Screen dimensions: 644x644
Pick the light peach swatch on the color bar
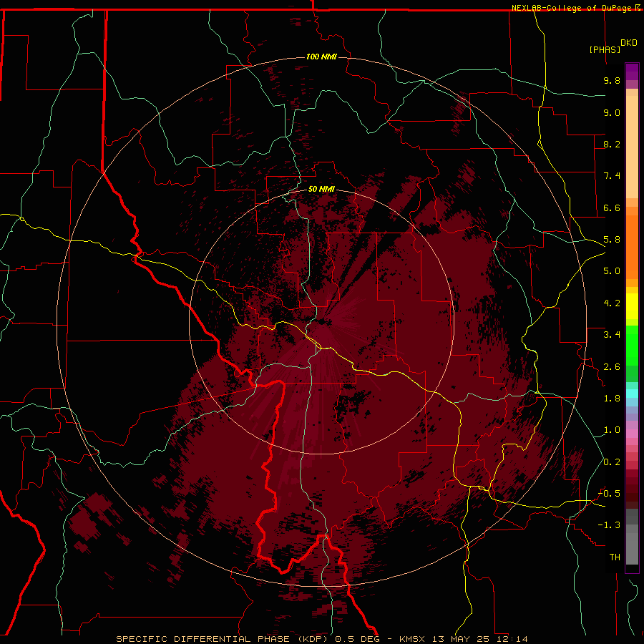click(632, 147)
